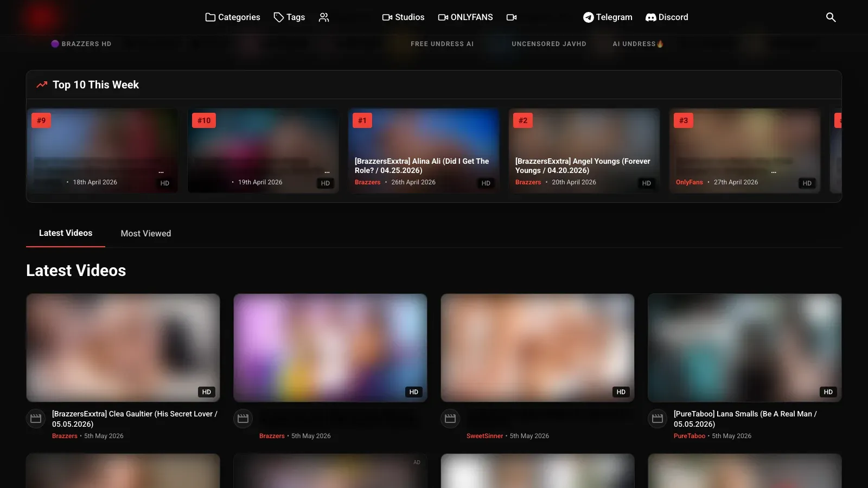
Task: Click clapperboard icon beside Clea Gaultier title
Action: (36, 419)
